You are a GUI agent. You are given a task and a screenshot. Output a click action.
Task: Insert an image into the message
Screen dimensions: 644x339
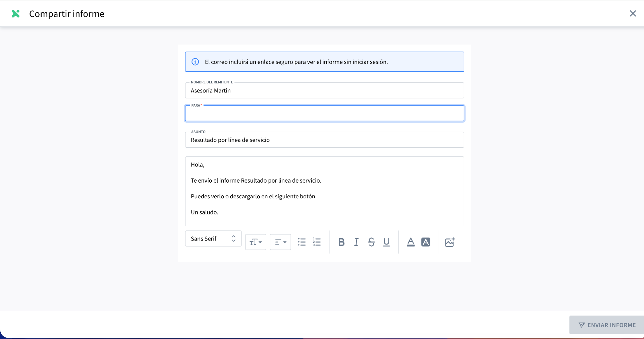click(450, 242)
